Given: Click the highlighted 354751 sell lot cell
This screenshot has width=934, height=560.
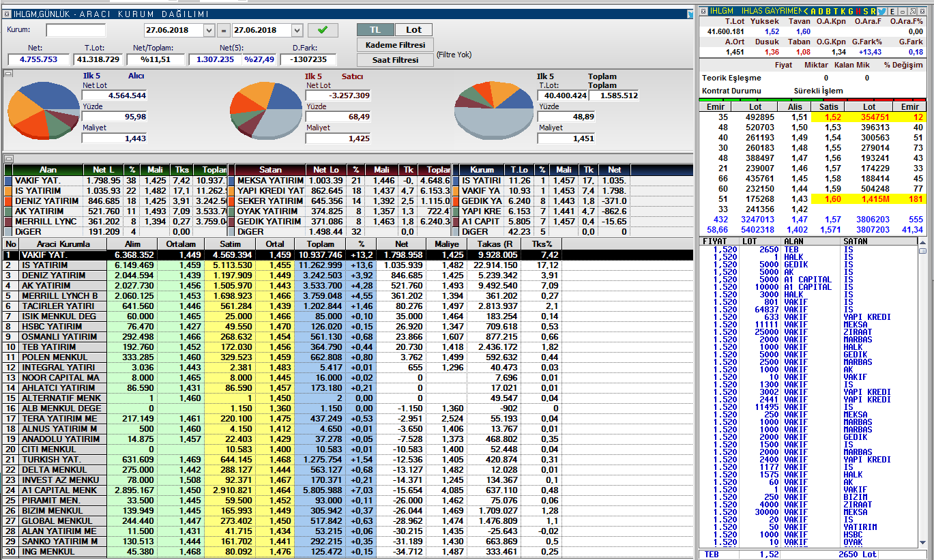Looking at the screenshot, I should (869, 117).
